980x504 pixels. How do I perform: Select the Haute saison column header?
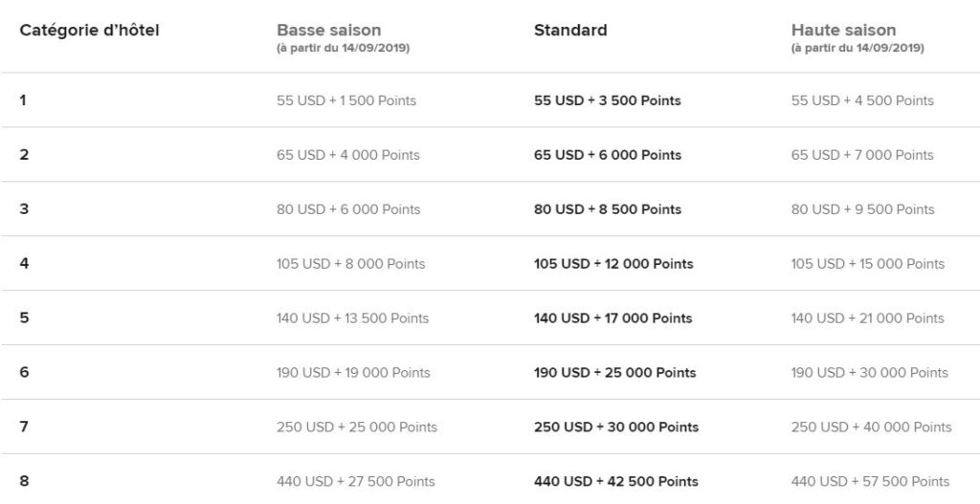click(x=843, y=31)
